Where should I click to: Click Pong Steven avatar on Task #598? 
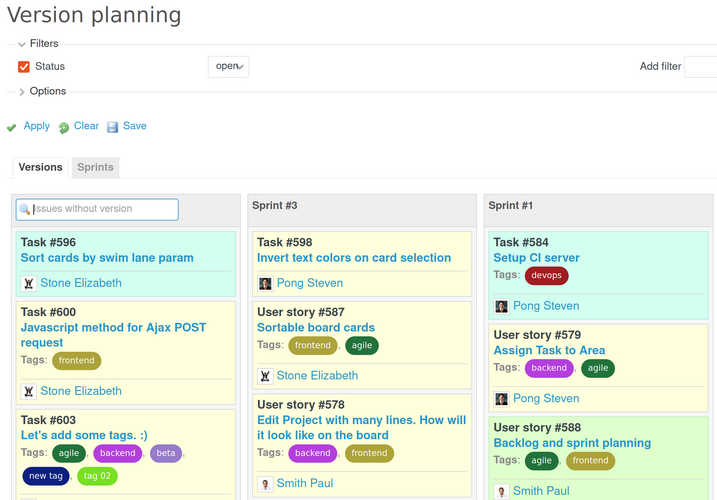tap(265, 283)
